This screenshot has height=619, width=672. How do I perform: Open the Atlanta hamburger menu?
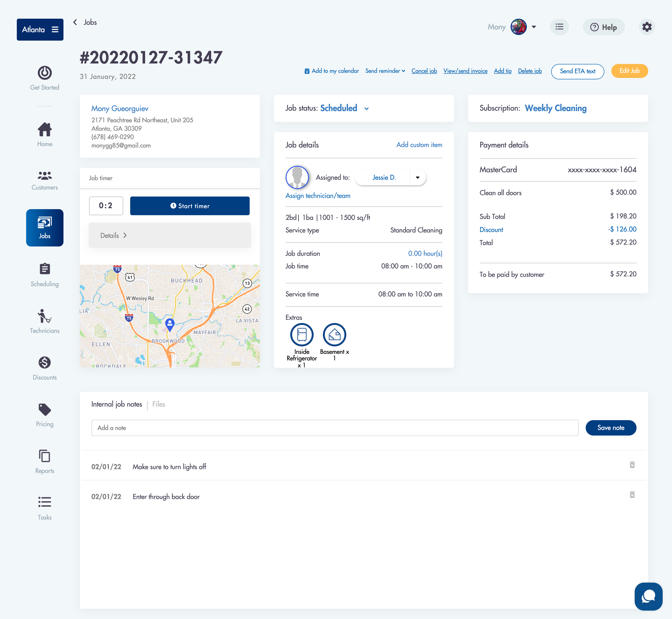[x=55, y=29]
